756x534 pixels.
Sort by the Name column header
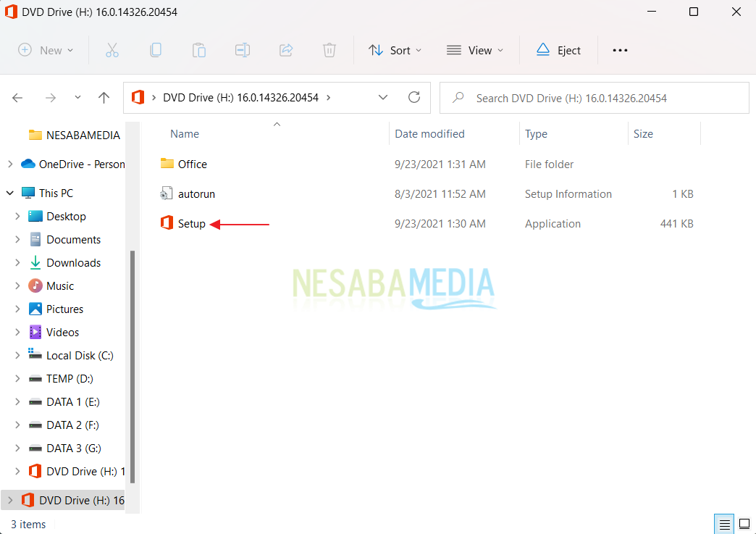click(185, 134)
